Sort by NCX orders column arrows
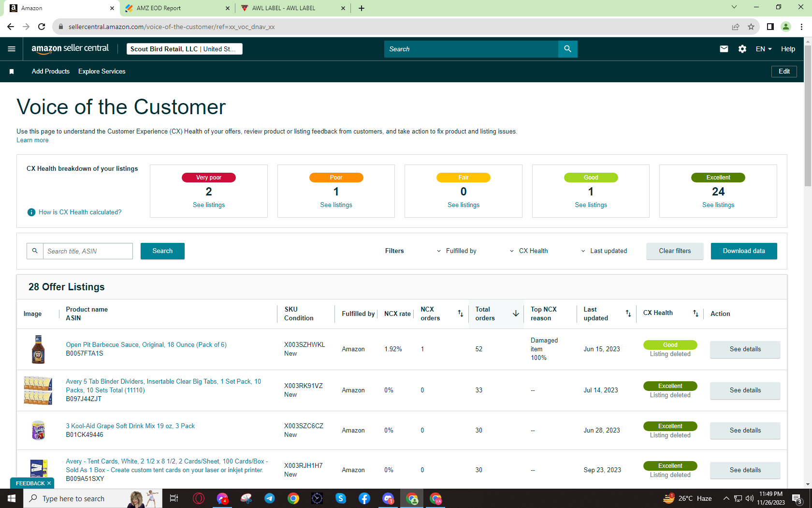812x508 pixels. pyautogui.click(x=461, y=314)
